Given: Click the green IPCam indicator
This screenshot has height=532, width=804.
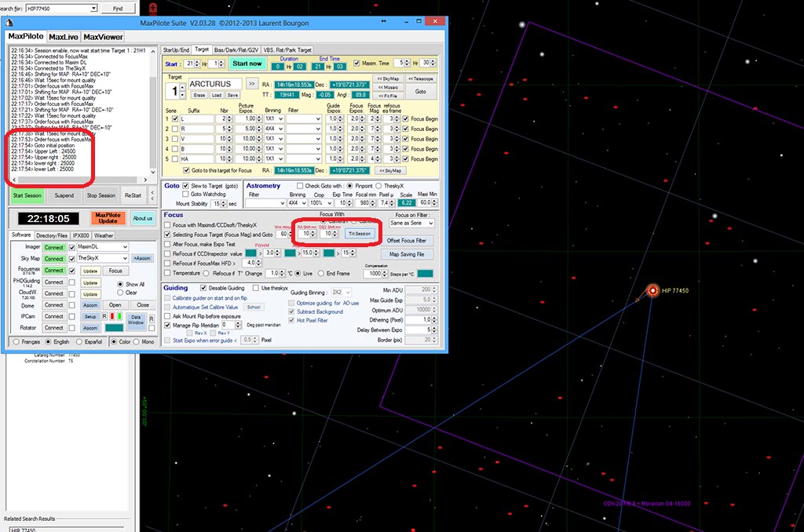Looking at the screenshot, I should (119, 316).
